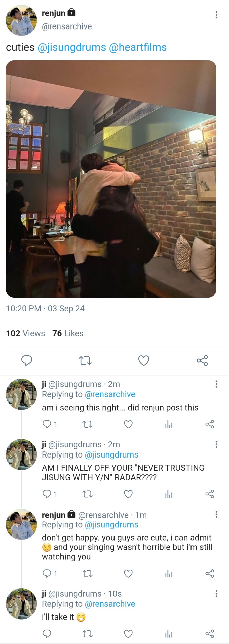The image size is (229, 644).
Task: Open renjun's profile picture in tweet header
Action: pyautogui.click(x=21, y=20)
